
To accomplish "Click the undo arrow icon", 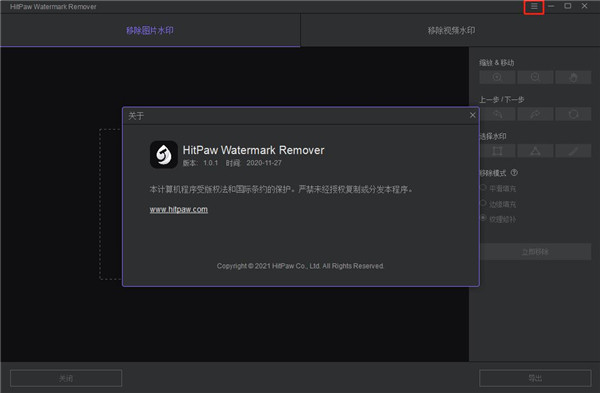I will 497,114.
